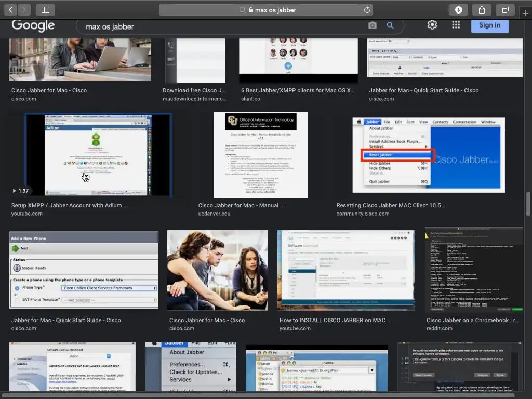Viewport: 532px width, 399px height.
Task: Click the reddit.com source text
Action: (440, 328)
